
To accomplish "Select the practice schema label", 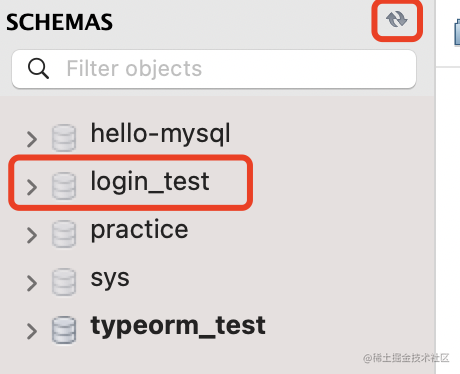I will pyautogui.click(x=139, y=230).
